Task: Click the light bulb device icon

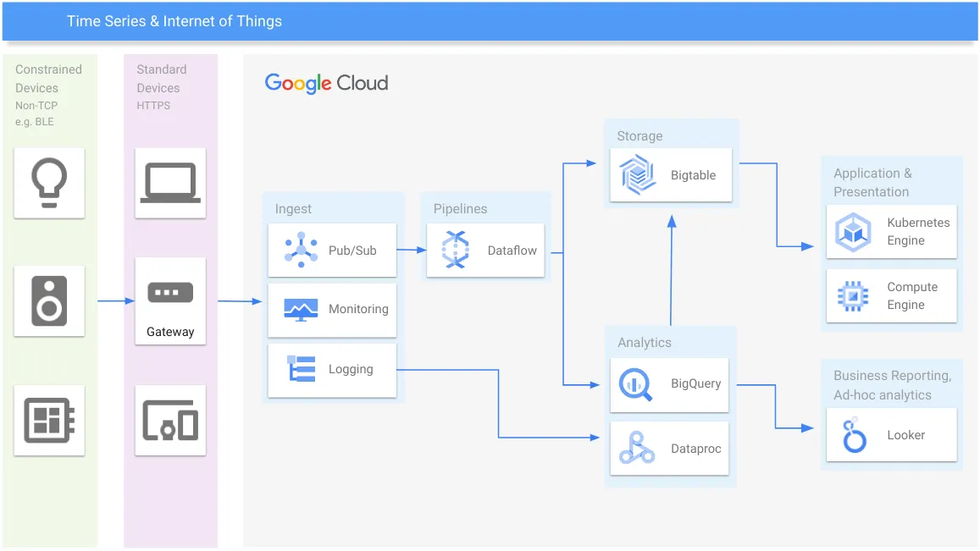Action: [49, 183]
